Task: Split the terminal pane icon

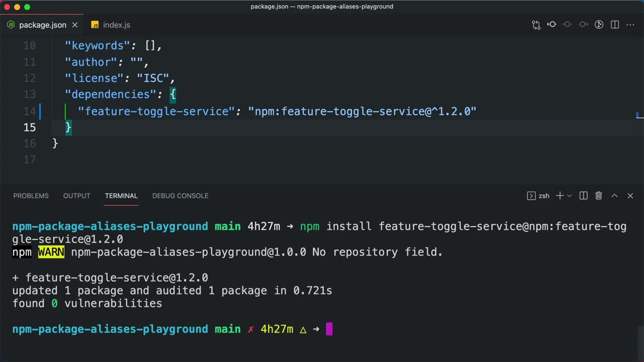Action: coord(583,196)
